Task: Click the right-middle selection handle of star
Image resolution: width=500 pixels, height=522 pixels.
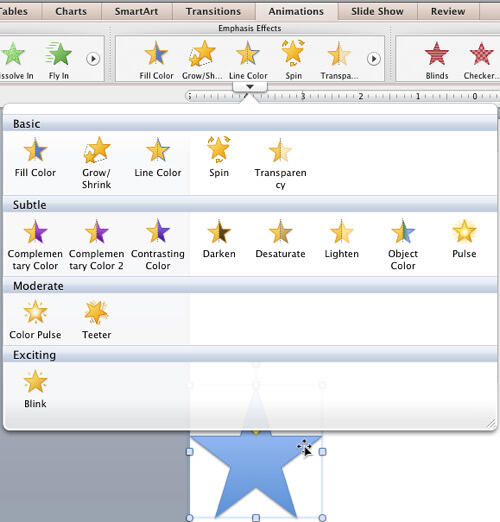Action: [322, 452]
